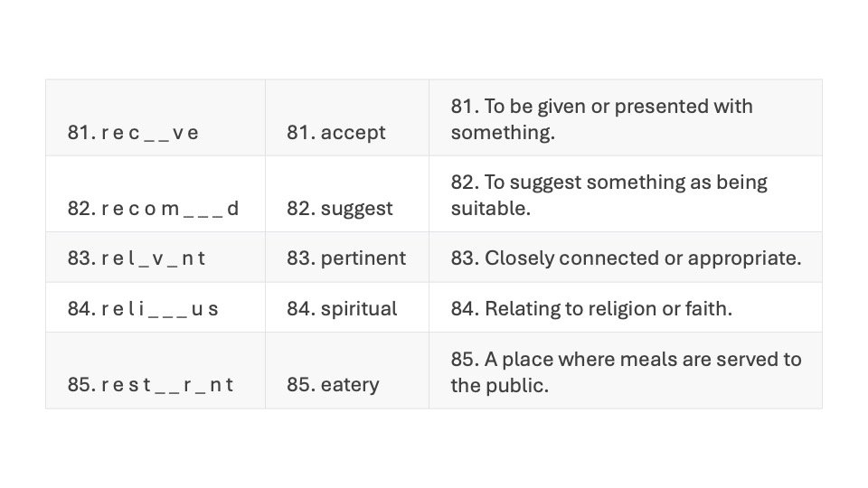The width and height of the screenshot is (868, 488).
Task: Click the word 'suitable.' in definition 82
Action: click(x=490, y=209)
